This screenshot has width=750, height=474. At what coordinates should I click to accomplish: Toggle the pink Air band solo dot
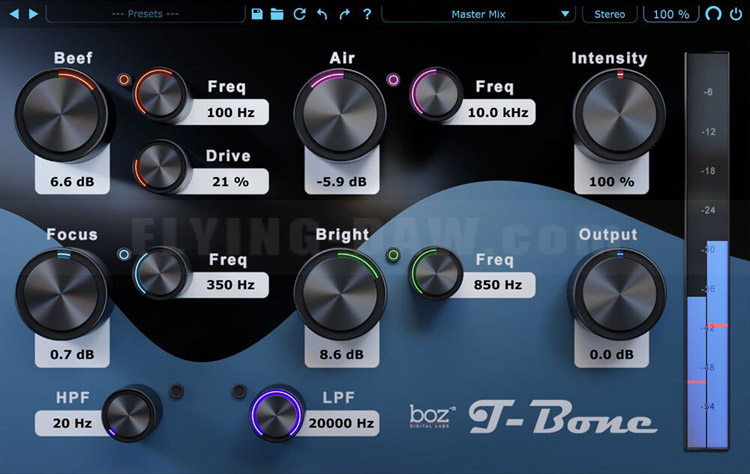tap(393, 79)
